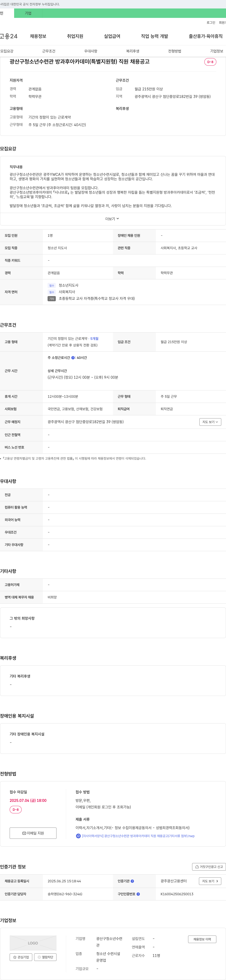Click the 퇴직연금 value in the 퇴직급여 row
The image size is (226, 980).
[167, 409]
